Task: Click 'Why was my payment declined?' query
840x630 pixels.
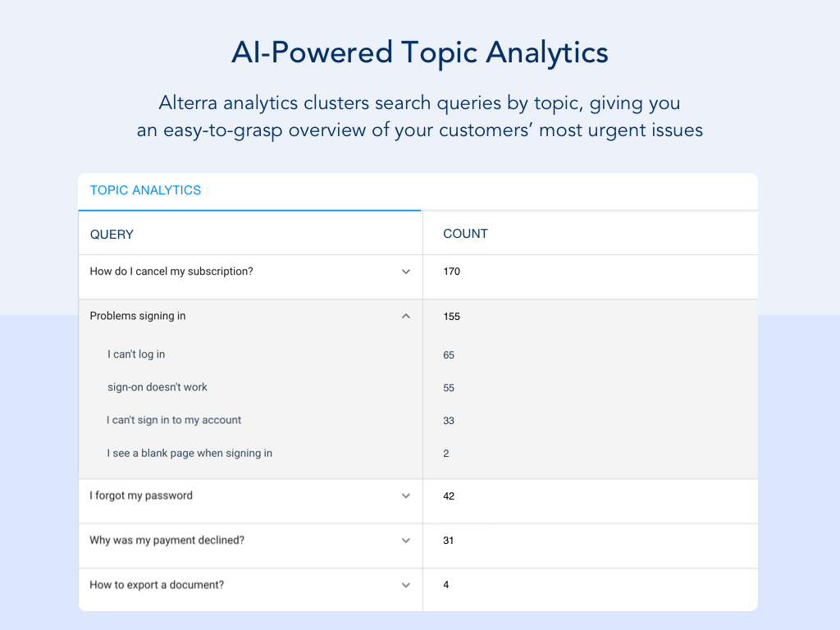Action: click(167, 541)
